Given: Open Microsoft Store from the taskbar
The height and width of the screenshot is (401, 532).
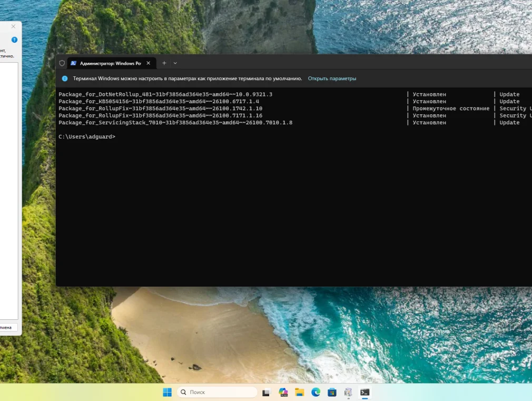Looking at the screenshot, I should [332, 392].
